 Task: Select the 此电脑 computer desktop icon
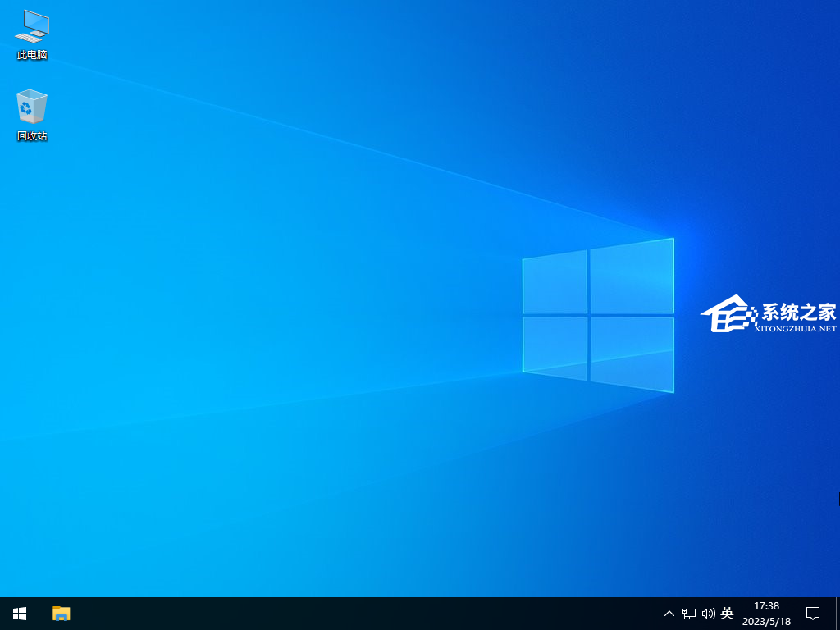point(32,27)
